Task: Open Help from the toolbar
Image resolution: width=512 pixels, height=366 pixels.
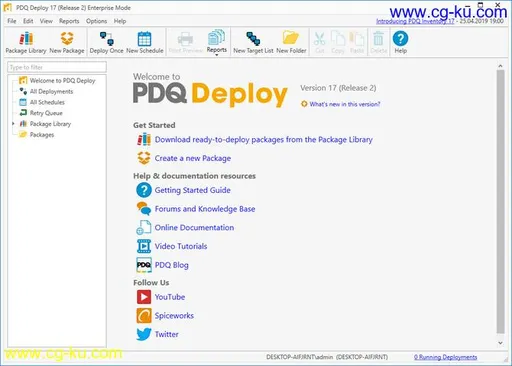Action: coord(400,42)
